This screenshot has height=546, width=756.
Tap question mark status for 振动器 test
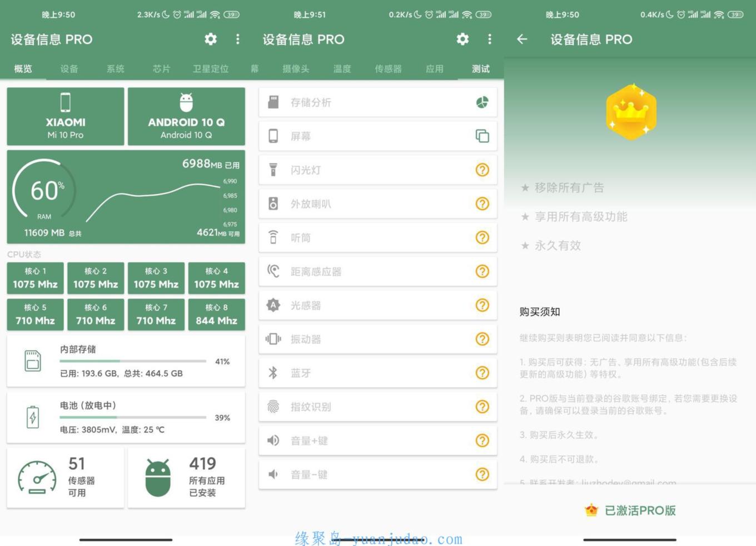click(483, 339)
